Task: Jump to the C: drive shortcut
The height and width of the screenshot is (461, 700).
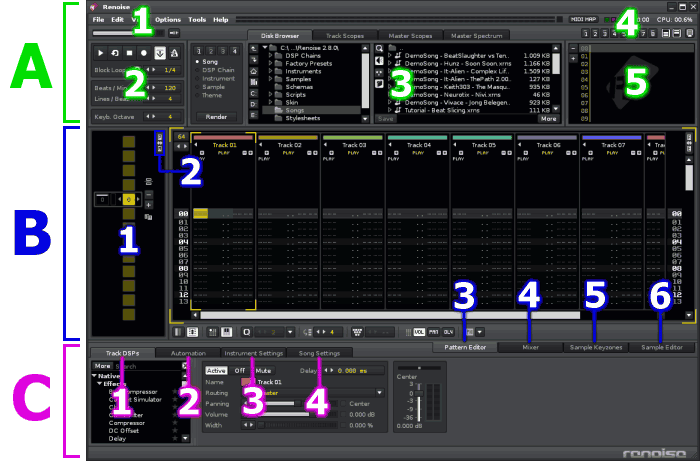Action: point(254,94)
